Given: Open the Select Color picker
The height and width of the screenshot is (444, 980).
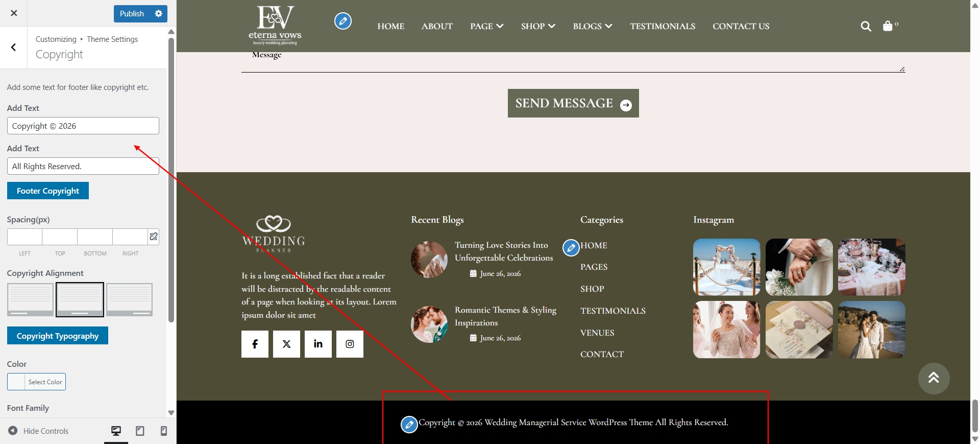Looking at the screenshot, I should click(x=36, y=382).
